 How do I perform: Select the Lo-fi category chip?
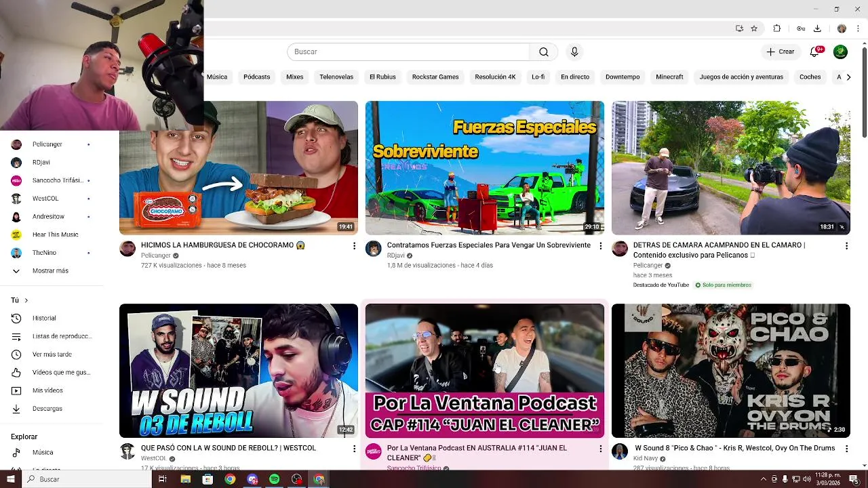click(538, 77)
